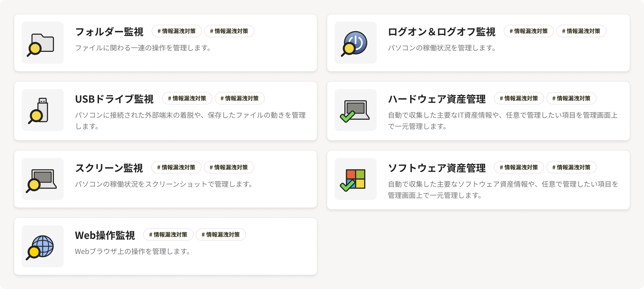Click first #情報漏洩対策 tag on ハードウェア資産管理
Image resolution: width=644 pixels, height=289 pixels.
pyautogui.click(x=519, y=98)
